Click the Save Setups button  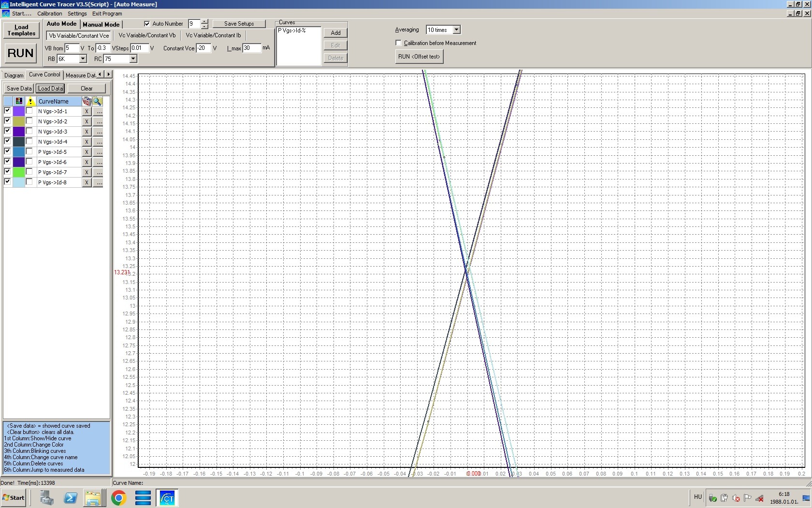239,24
